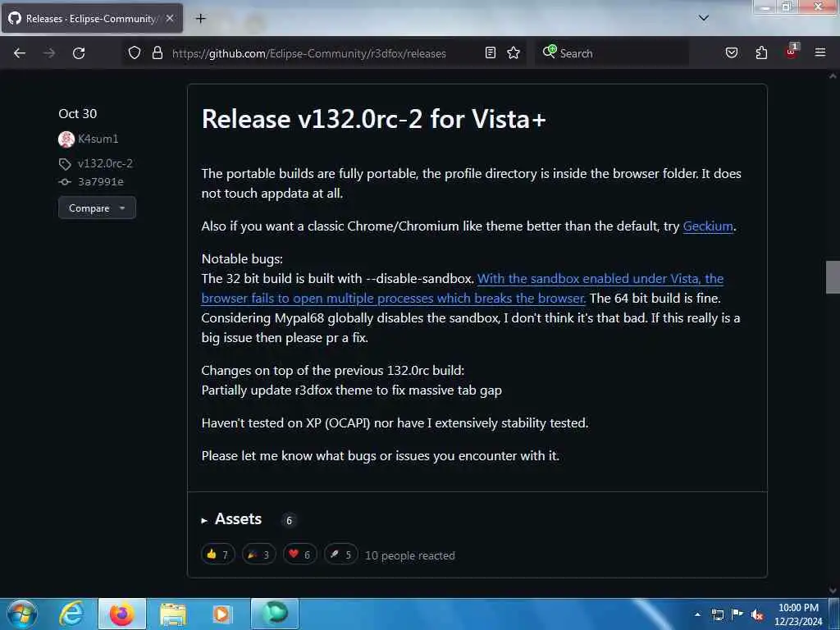Open K4sum1 user profile link
The image size is (840, 630).
[98, 139]
